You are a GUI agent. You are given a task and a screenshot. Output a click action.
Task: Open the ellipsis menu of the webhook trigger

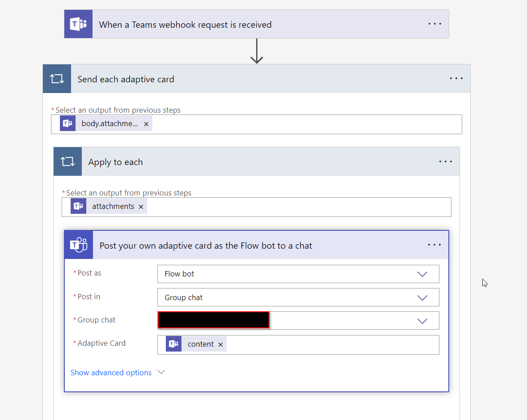[434, 24]
